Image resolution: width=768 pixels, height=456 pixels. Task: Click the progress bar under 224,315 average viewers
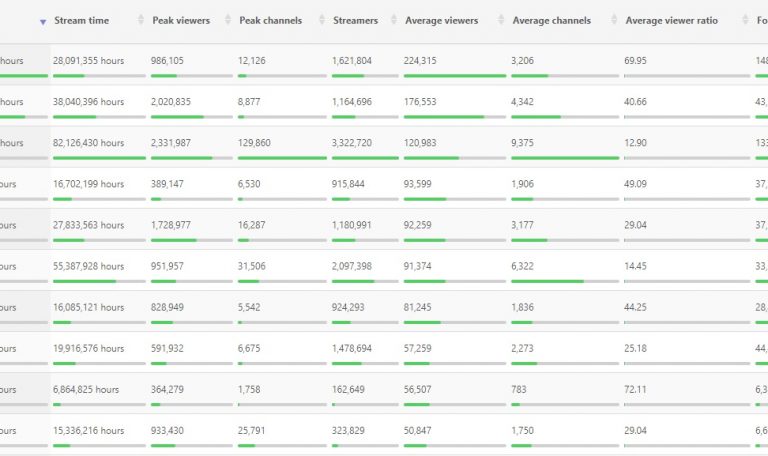455,76
